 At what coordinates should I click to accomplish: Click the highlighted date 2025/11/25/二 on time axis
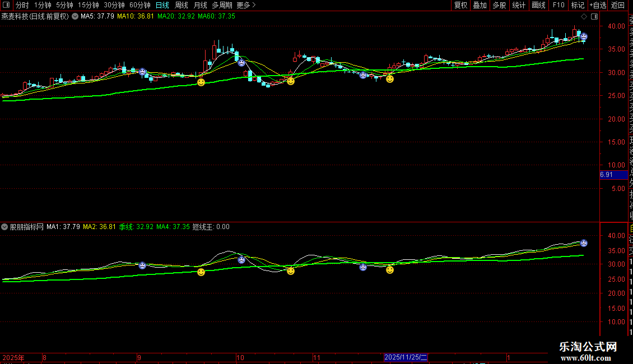(x=406, y=357)
